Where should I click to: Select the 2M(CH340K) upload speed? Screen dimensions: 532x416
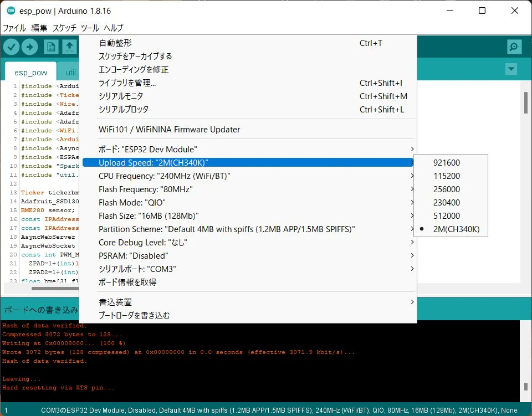(451, 229)
